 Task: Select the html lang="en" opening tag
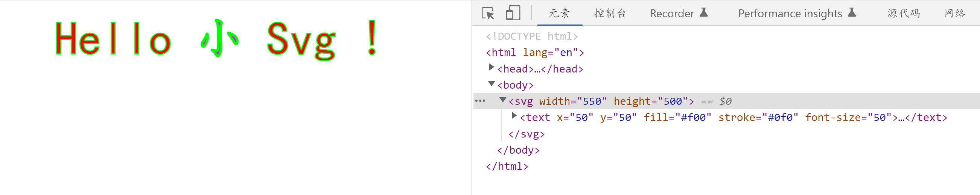pos(534,53)
